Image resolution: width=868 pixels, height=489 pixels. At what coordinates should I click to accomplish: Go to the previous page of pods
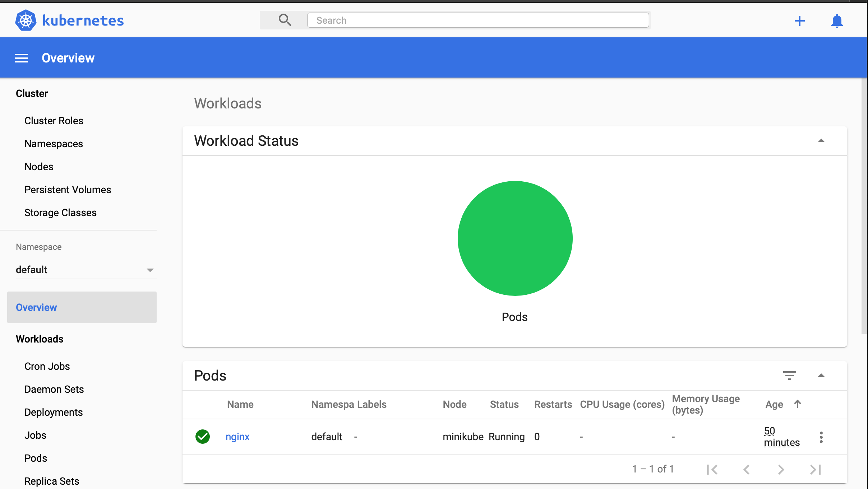pos(747,469)
